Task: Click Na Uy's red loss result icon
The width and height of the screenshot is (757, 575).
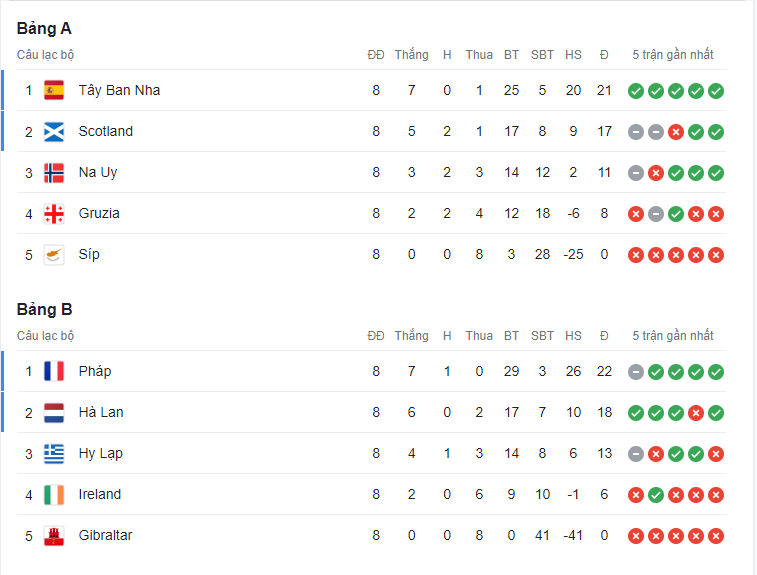Action: click(x=656, y=172)
